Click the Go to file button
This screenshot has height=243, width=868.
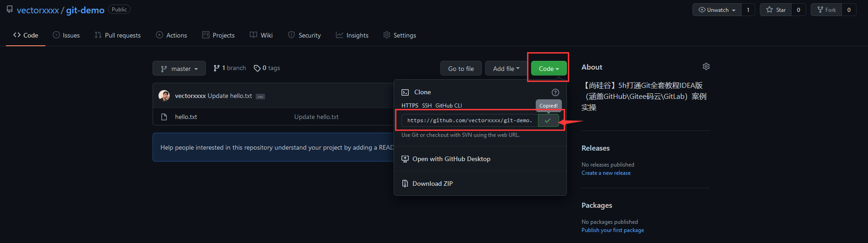[x=461, y=69]
